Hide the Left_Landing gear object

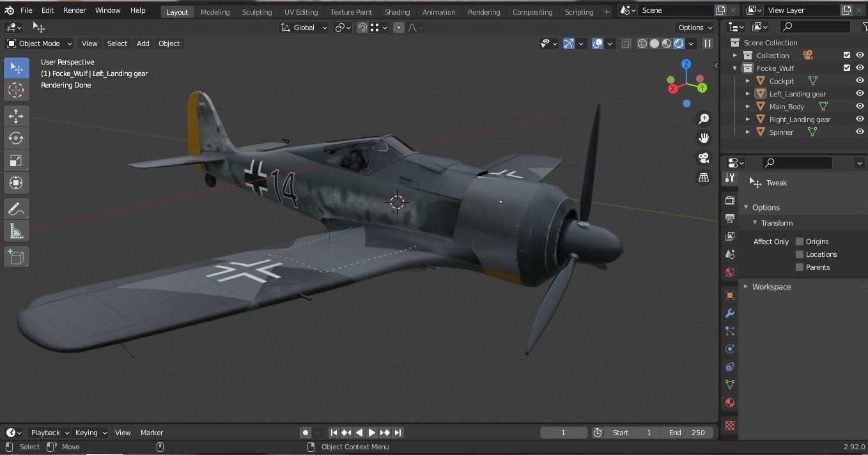pos(860,94)
